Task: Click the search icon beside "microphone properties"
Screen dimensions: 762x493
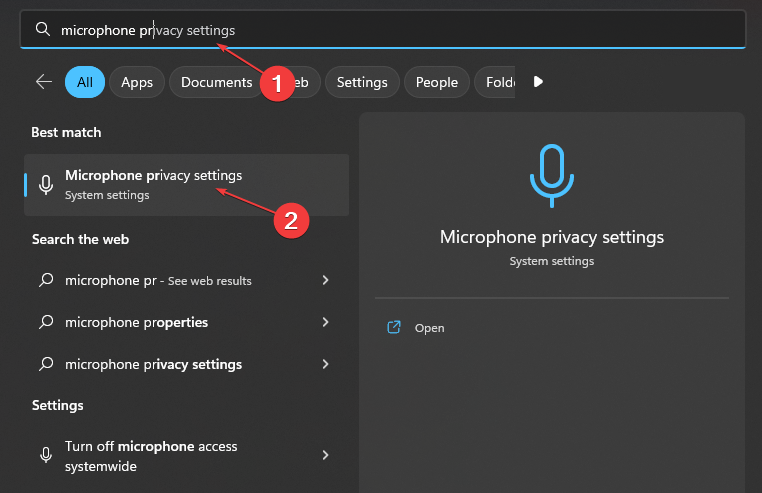Action: point(46,322)
